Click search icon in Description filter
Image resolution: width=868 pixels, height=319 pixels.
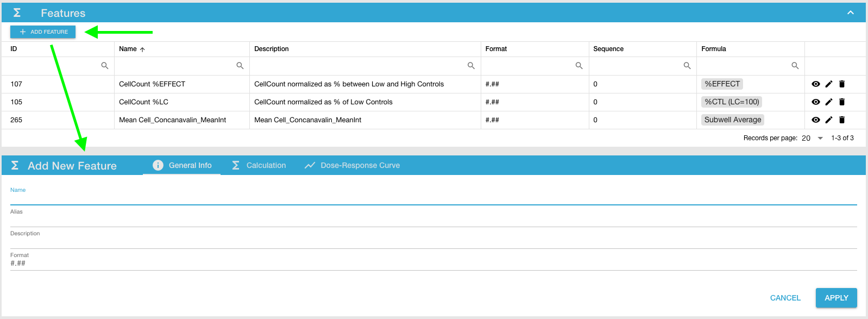[x=471, y=66]
